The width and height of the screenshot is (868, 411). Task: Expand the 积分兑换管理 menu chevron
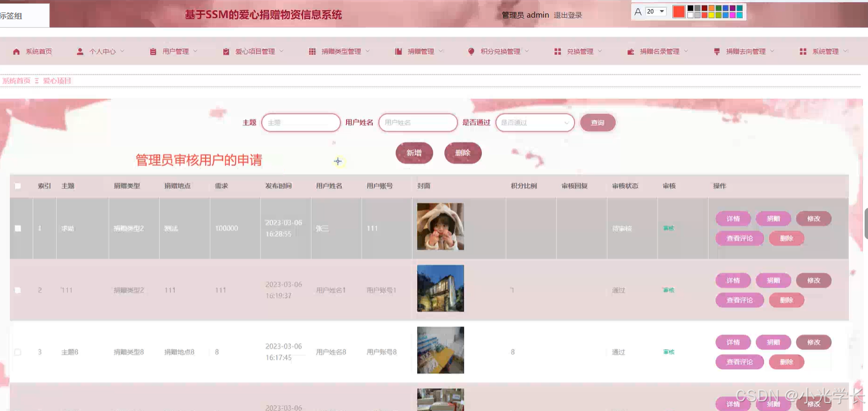pyautogui.click(x=527, y=51)
